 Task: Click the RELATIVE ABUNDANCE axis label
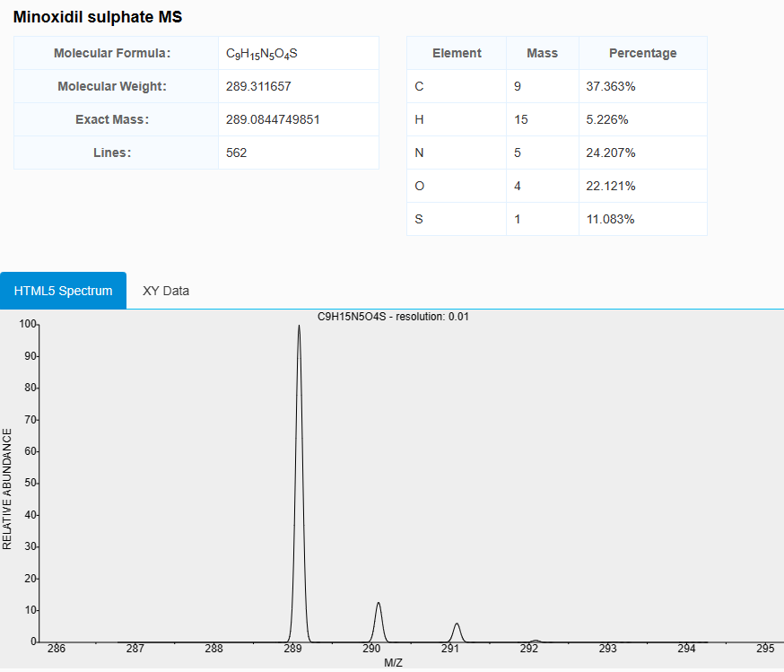pos(8,489)
